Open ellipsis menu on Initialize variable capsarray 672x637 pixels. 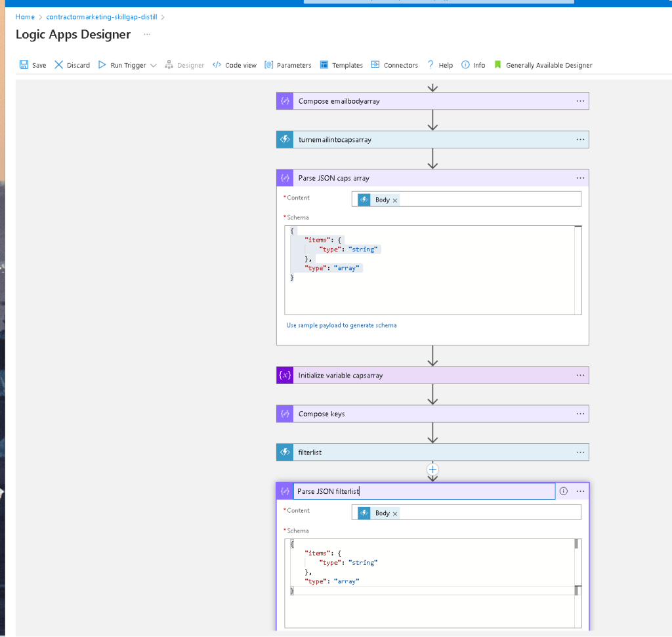click(580, 376)
